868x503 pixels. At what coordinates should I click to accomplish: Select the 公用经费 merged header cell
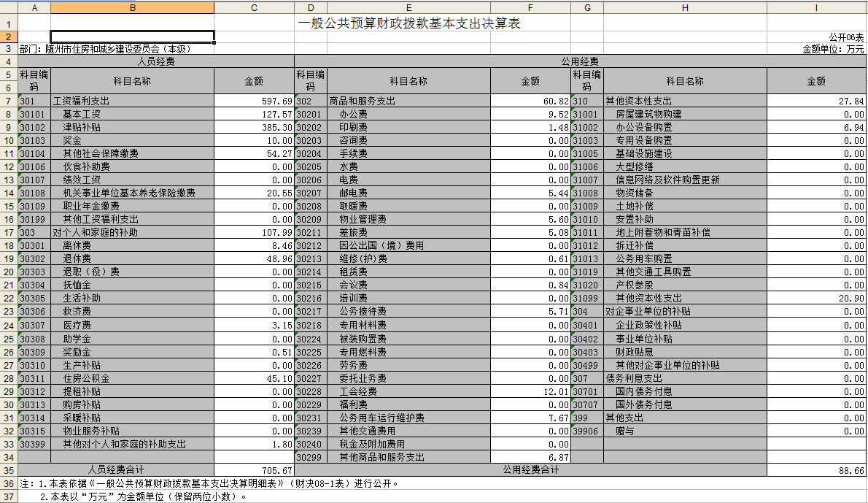[x=580, y=62]
